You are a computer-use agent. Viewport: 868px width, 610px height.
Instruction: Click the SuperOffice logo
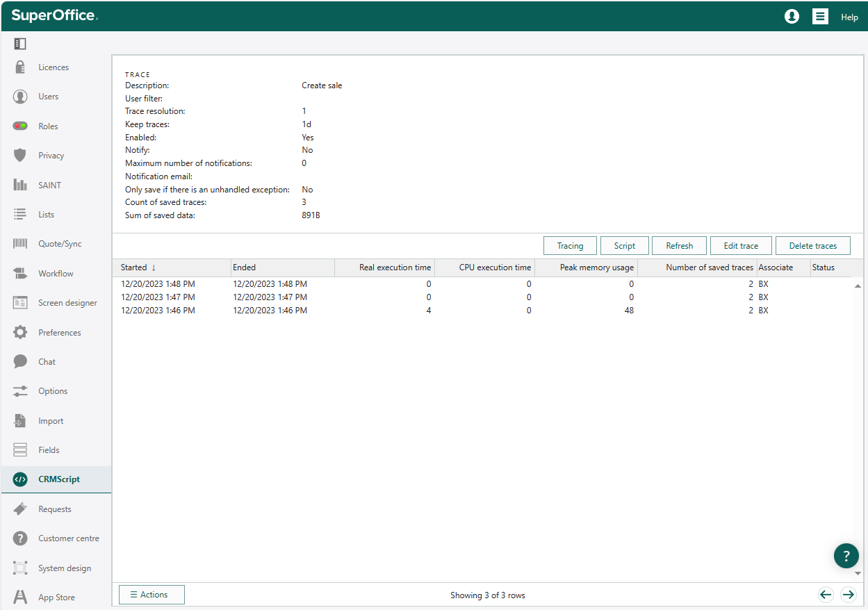(x=54, y=16)
